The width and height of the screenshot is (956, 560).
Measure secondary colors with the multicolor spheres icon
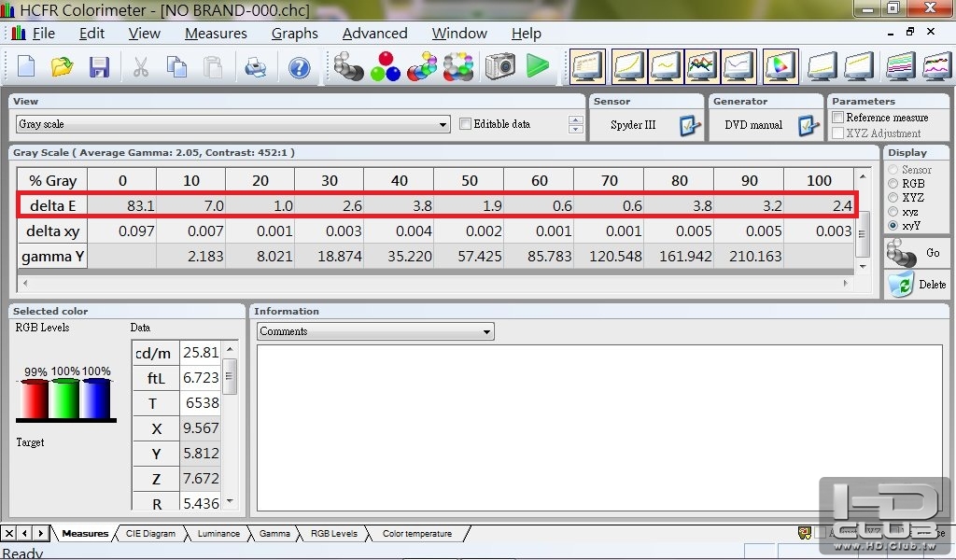click(422, 66)
